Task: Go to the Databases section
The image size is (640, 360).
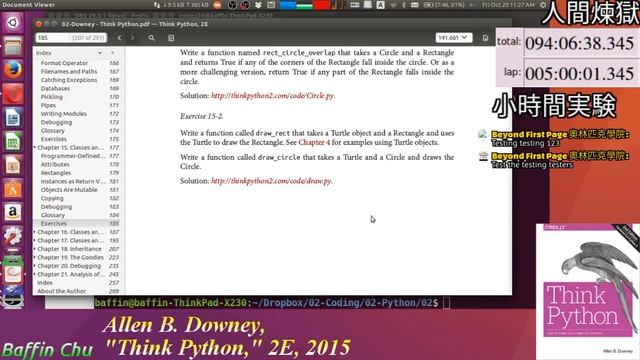Action: coord(78,88)
